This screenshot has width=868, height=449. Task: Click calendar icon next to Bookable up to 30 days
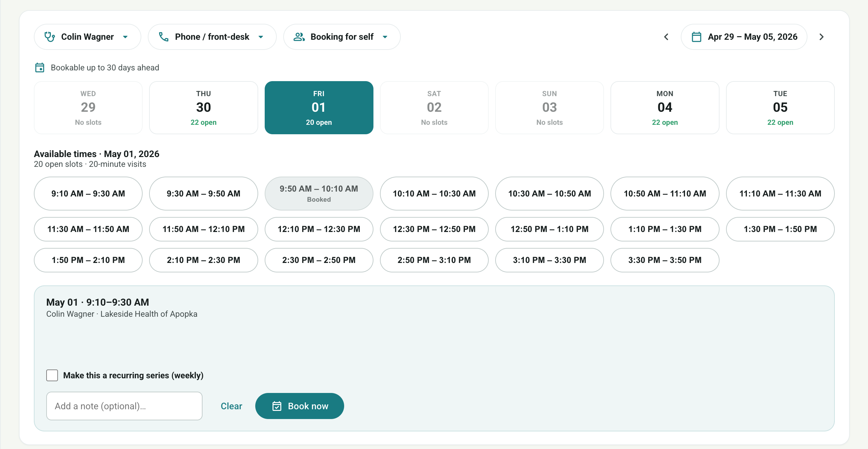click(40, 67)
